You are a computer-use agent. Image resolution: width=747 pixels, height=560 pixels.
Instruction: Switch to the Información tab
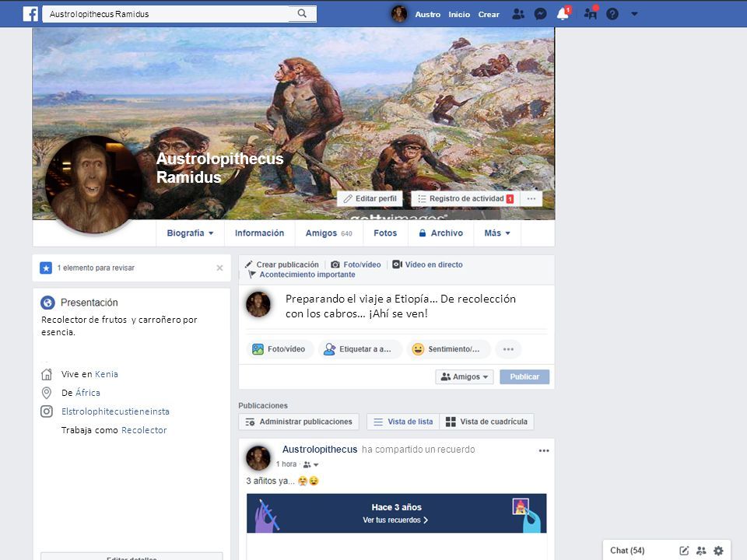tap(259, 233)
